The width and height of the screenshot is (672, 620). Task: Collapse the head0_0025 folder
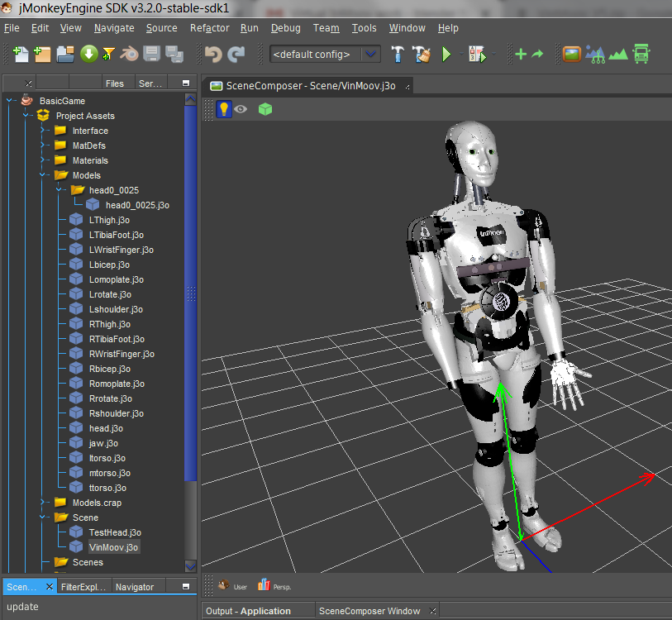point(60,189)
